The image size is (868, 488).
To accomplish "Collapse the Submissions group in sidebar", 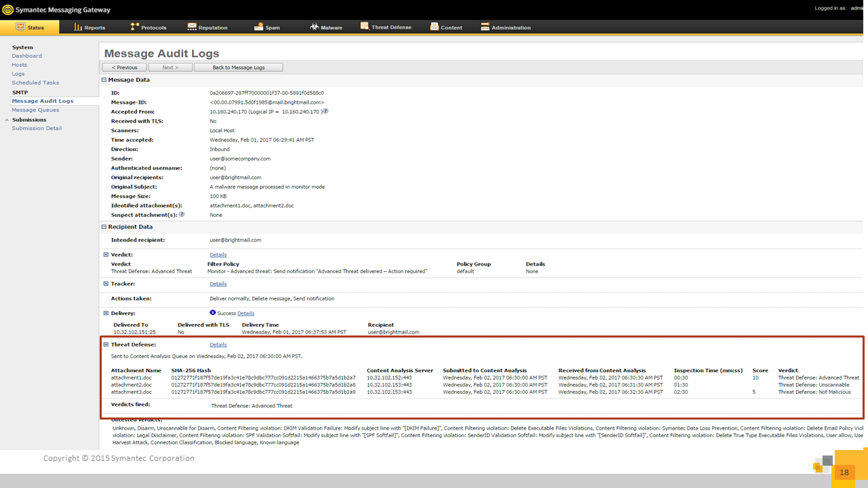I will [x=7, y=120].
